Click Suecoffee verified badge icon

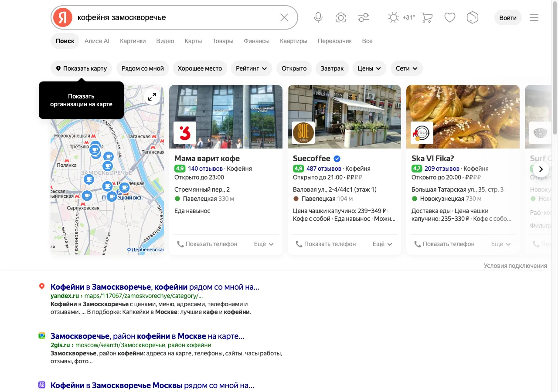[x=337, y=159]
